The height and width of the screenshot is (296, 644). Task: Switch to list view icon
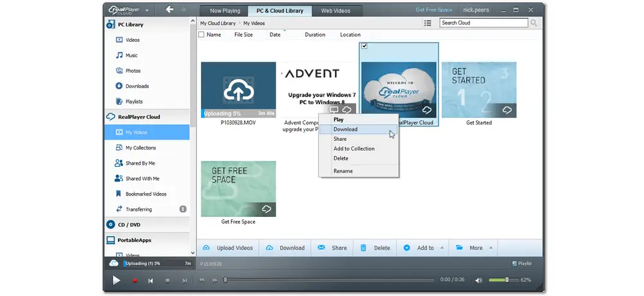pyautogui.click(x=428, y=23)
